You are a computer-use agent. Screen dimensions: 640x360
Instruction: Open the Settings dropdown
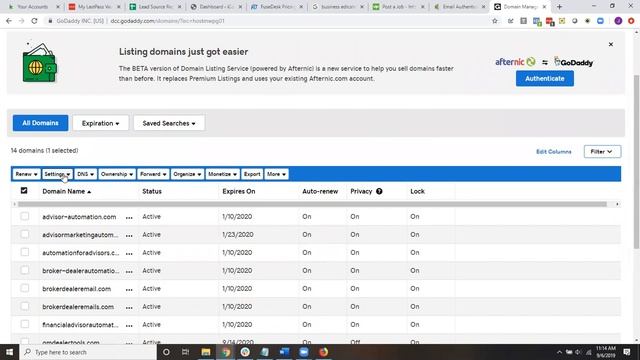(x=57, y=174)
